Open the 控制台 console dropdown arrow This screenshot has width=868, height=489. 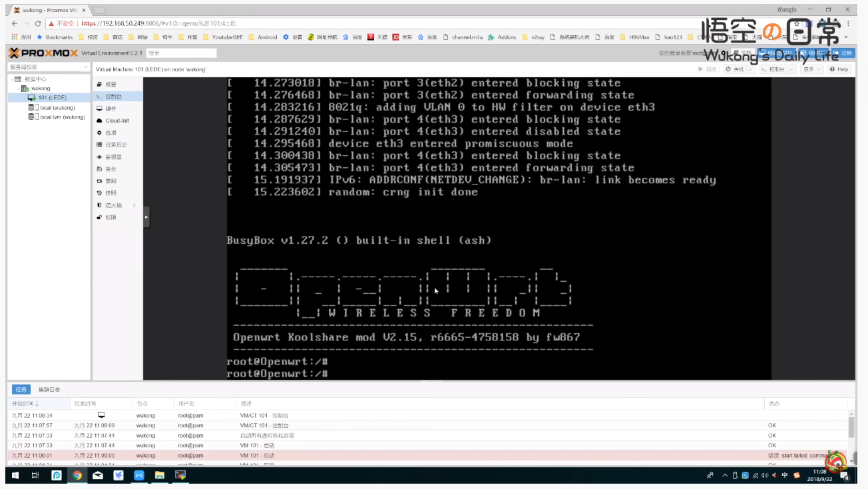791,69
